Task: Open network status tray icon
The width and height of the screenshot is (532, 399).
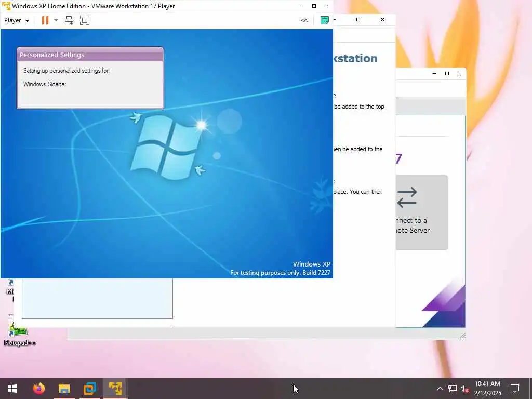Action: pyautogui.click(x=453, y=389)
